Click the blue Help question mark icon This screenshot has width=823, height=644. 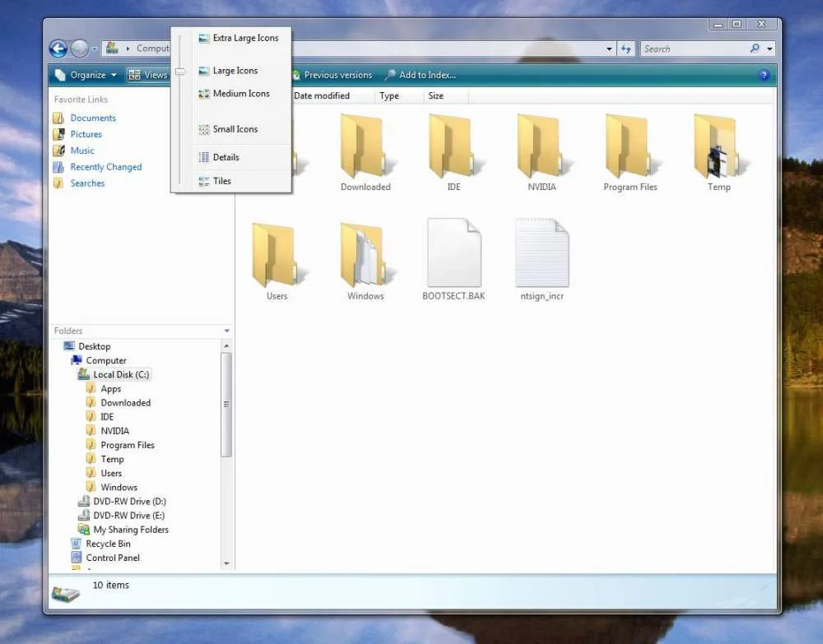click(x=764, y=75)
